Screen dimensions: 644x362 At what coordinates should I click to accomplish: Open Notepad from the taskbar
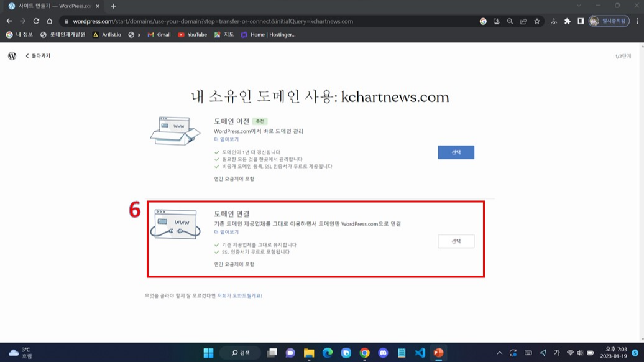coord(402,353)
